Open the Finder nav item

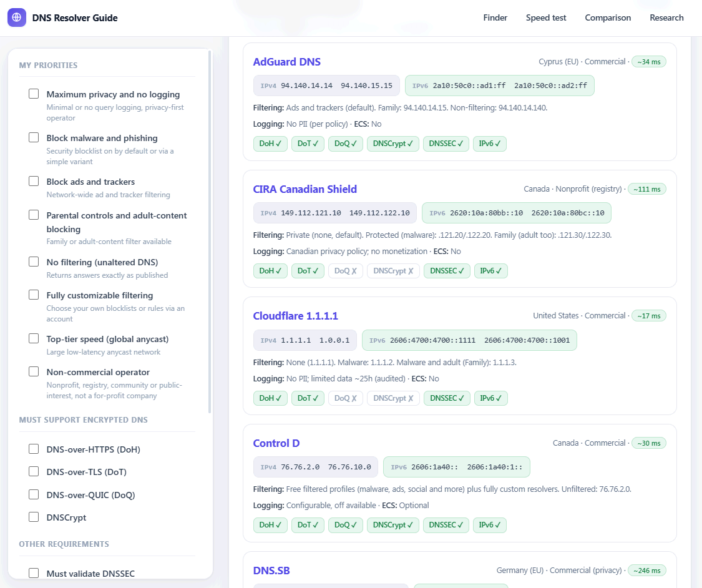point(495,17)
